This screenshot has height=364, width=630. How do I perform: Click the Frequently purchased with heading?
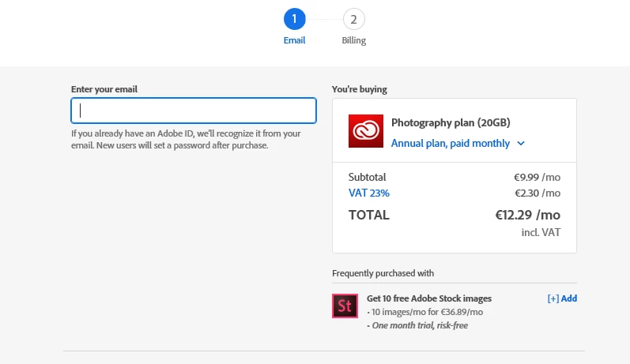pyautogui.click(x=383, y=273)
